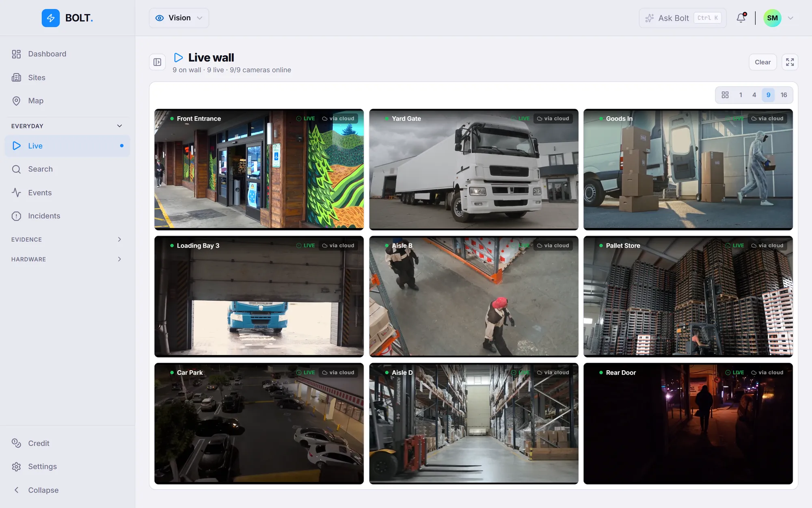Open Settings in the sidebar
Image resolution: width=812 pixels, height=508 pixels.
click(67, 467)
